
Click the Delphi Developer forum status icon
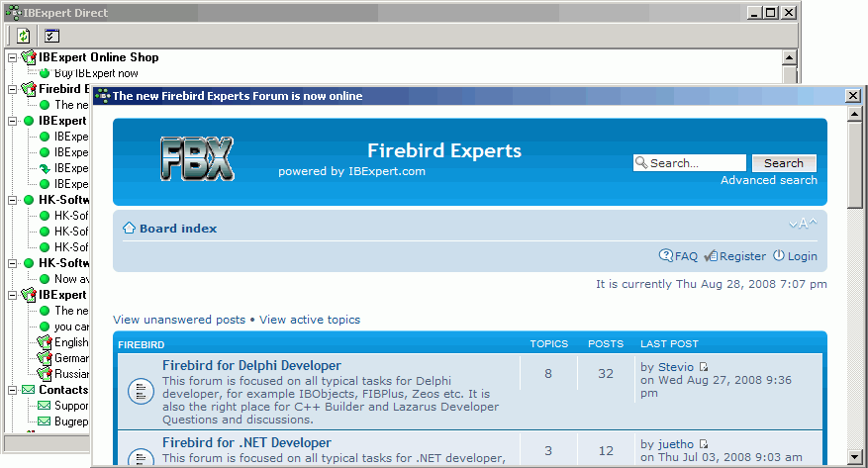(x=141, y=392)
